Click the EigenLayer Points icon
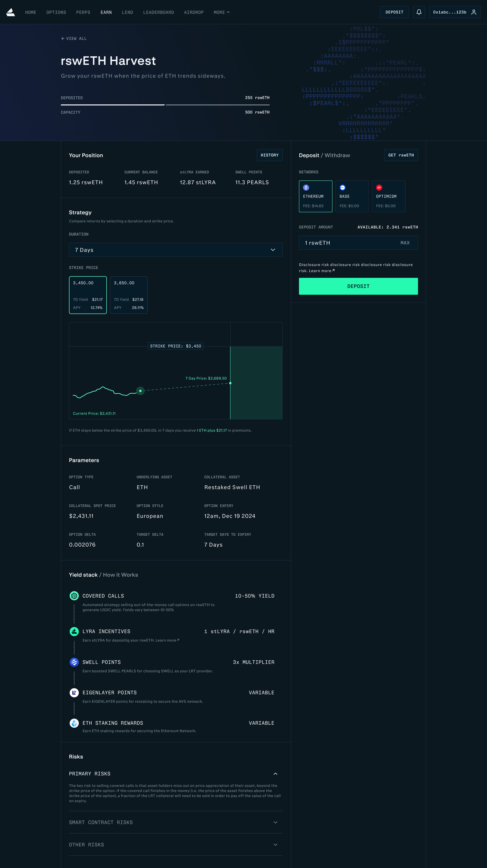This screenshot has width=487, height=868. click(x=74, y=692)
